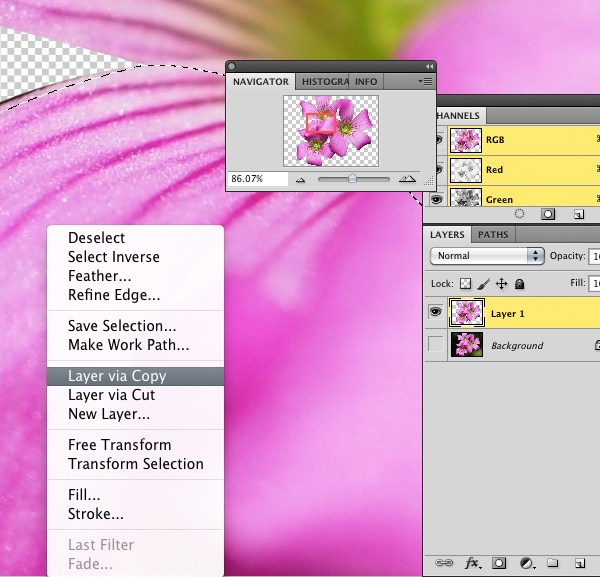Adjust the Navigator zoom slider

click(352, 179)
